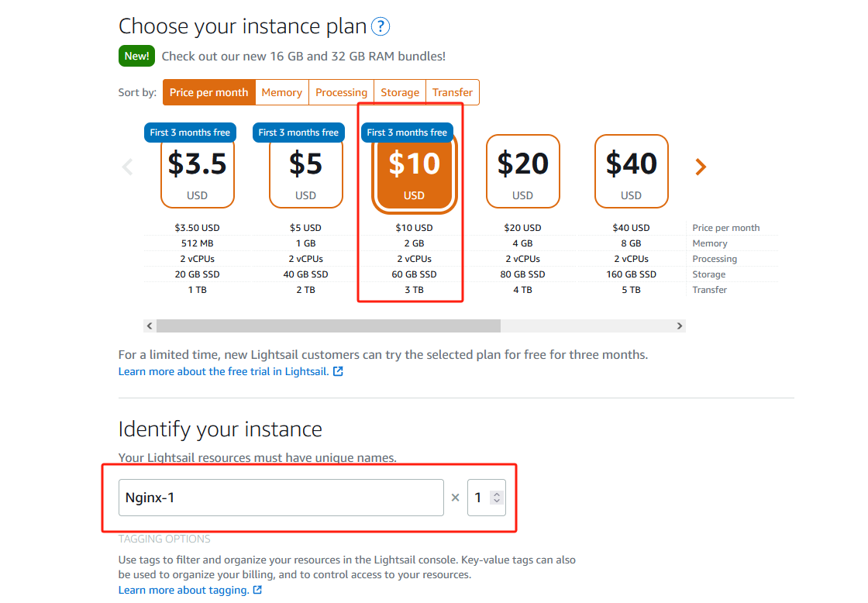
Task: Choose the $20 USD plan
Action: (x=522, y=171)
